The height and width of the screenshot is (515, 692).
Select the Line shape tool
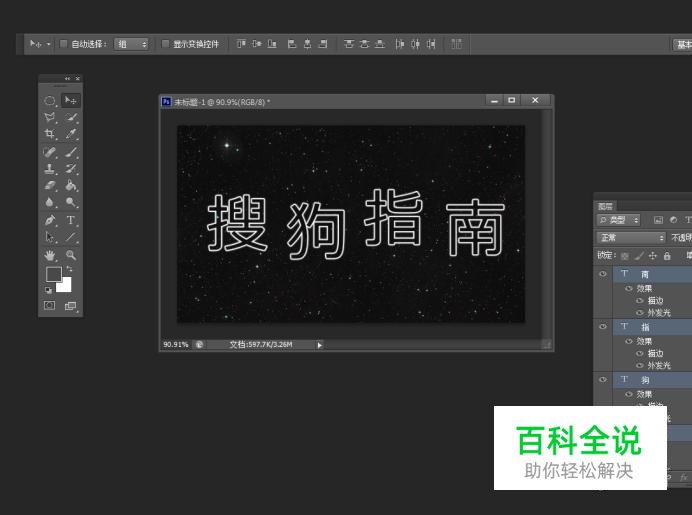coord(71,237)
